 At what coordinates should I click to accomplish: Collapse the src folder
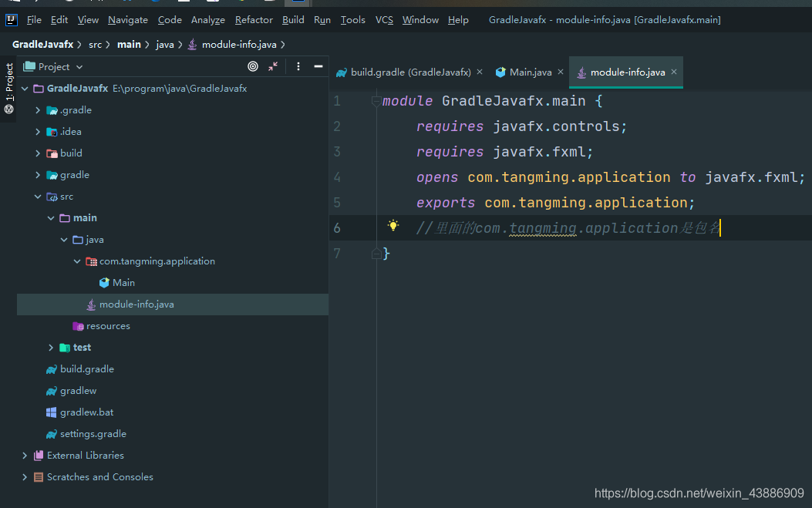38,197
